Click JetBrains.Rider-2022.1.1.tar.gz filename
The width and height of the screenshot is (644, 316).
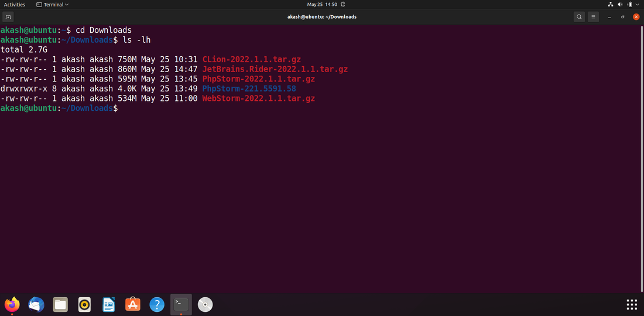(x=275, y=69)
